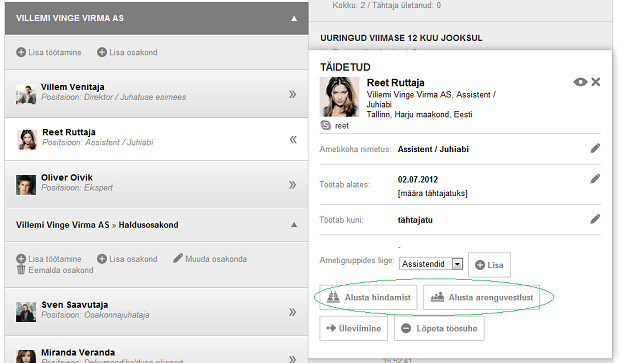Click Sven Saavutaja name in list
620x363 pixels.
point(75,305)
